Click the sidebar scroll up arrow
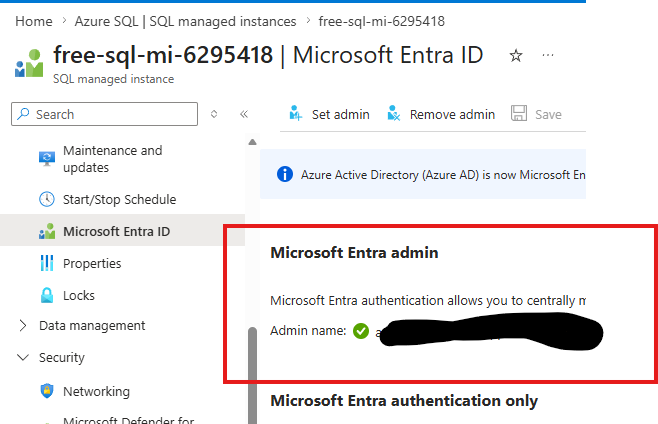The image size is (658, 424). pyautogui.click(x=252, y=142)
